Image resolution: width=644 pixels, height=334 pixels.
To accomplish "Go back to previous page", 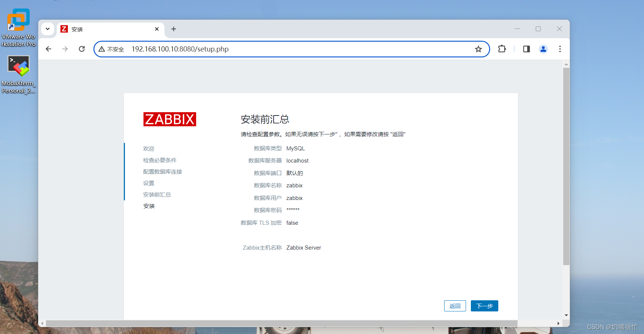I will point(49,49).
